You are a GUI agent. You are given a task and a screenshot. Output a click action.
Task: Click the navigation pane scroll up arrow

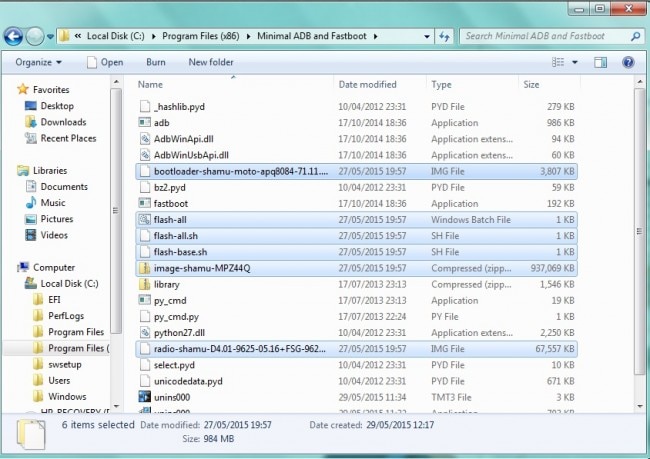click(x=116, y=82)
